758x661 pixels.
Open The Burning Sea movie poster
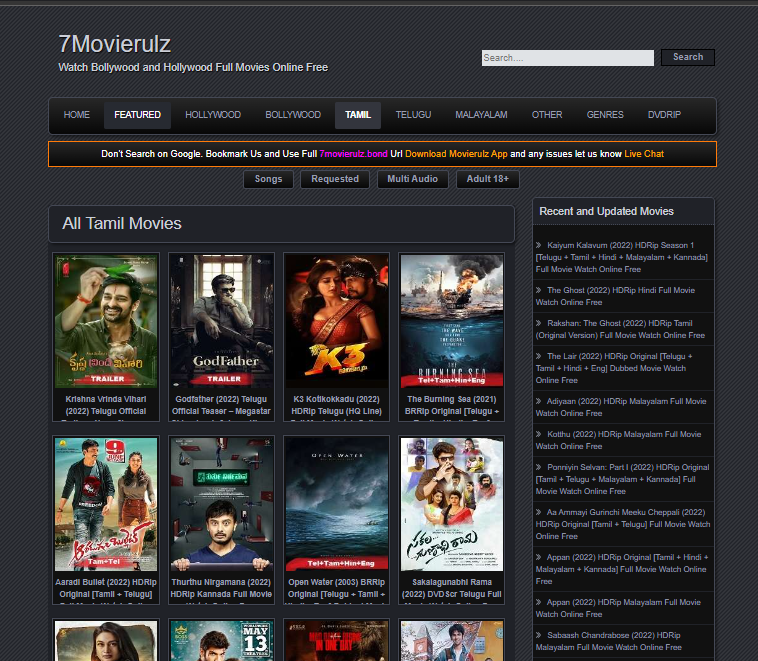click(452, 321)
